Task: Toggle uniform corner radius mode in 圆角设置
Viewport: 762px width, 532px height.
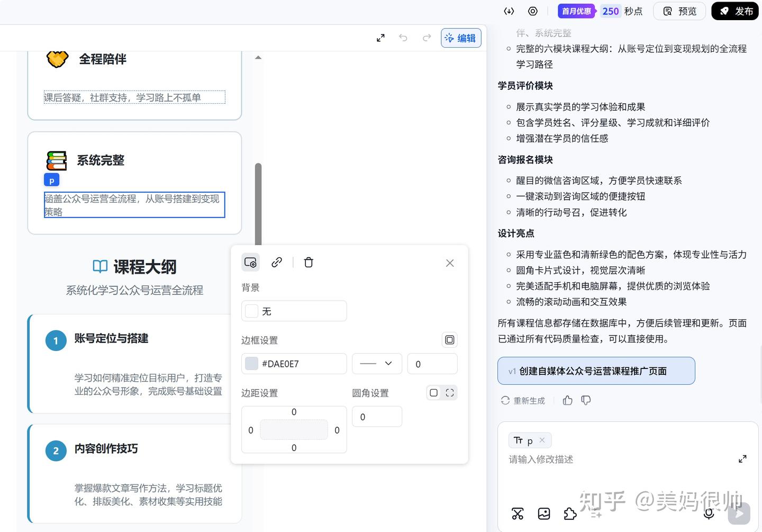Action: click(x=433, y=393)
